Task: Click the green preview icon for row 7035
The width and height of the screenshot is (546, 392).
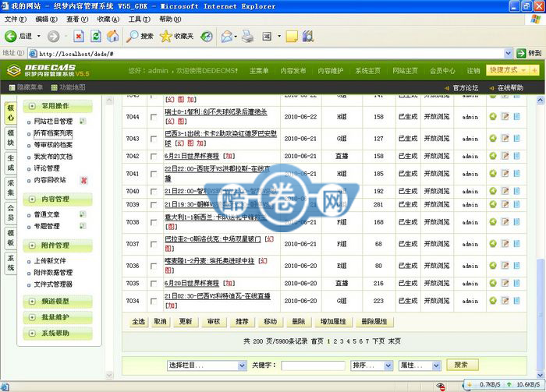Action: 493,283
